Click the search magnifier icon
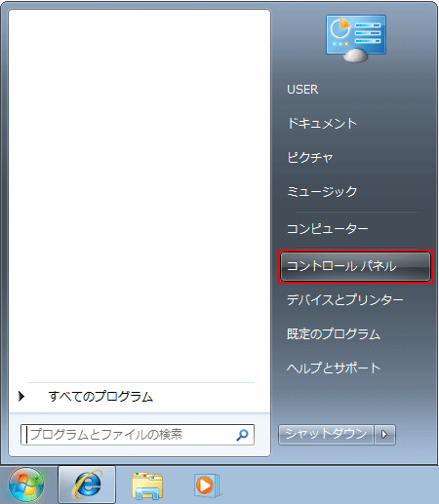439x504 pixels. [x=242, y=435]
